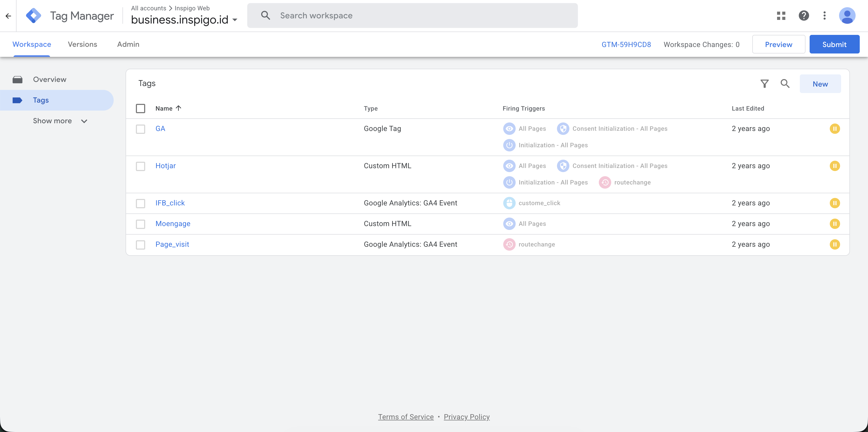
Task: Switch to the Admin tab
Action: pyautogui.click(x=128, y=44)
